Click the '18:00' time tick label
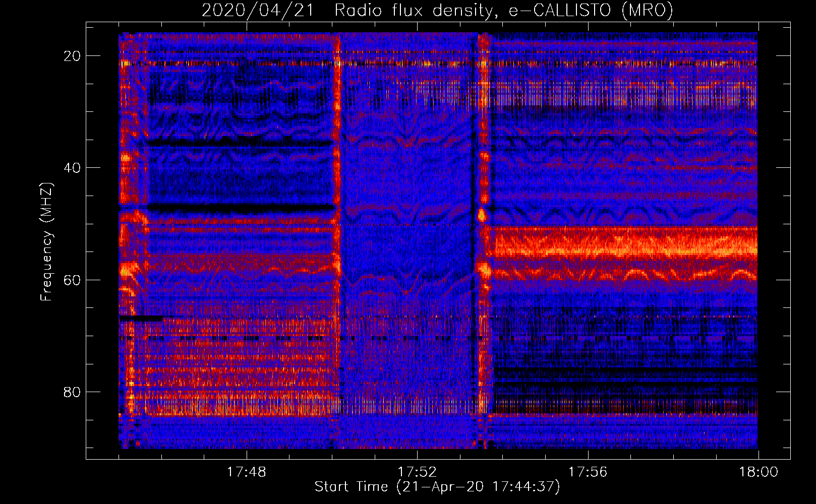This screenshot has width=816, height=504. pos(759,472)
